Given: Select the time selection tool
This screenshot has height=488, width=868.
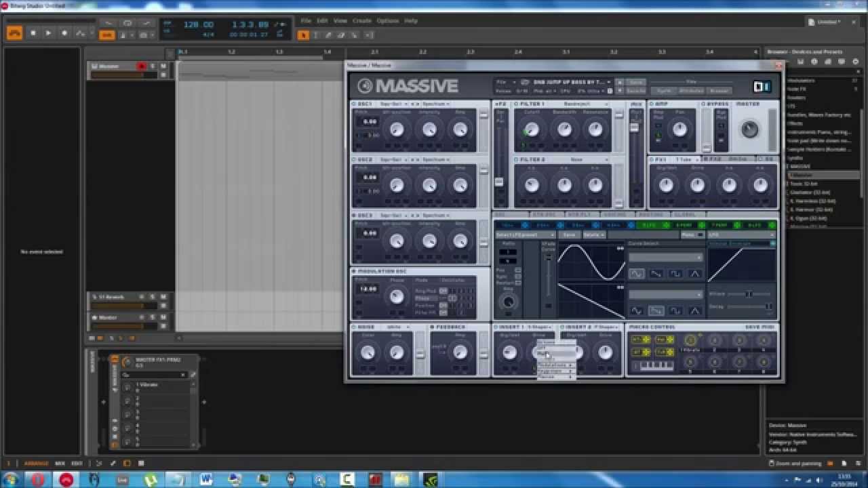Looking at the screenshot, I should click(x=316, y=35).
